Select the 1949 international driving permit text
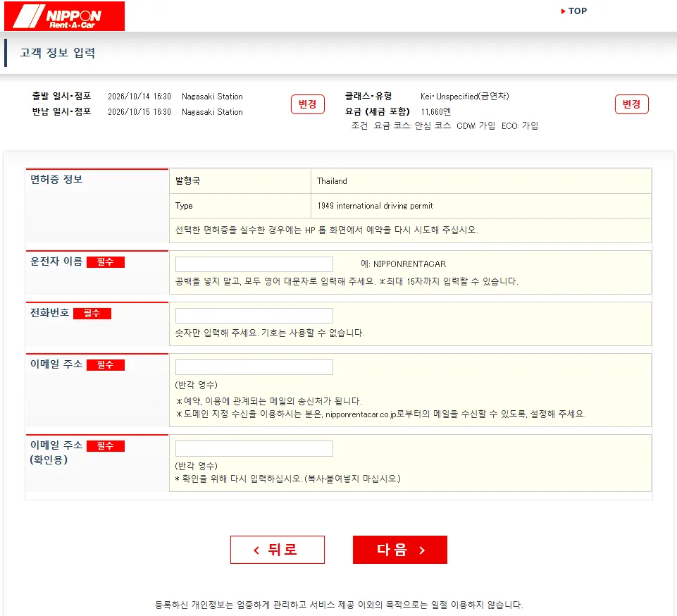 pos(375,206)
